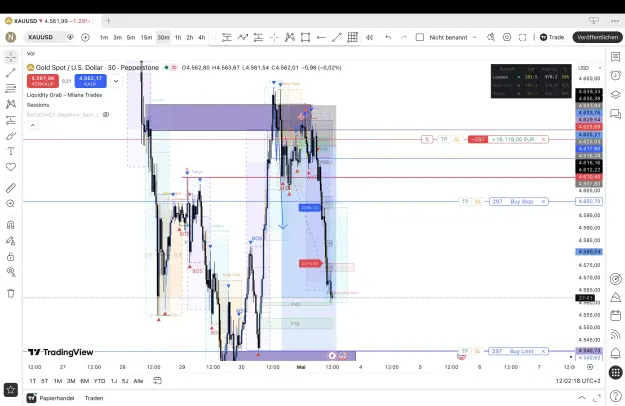Undo the last chart action
The width and height of the screenshot is (625, 406).
[388, 37]
